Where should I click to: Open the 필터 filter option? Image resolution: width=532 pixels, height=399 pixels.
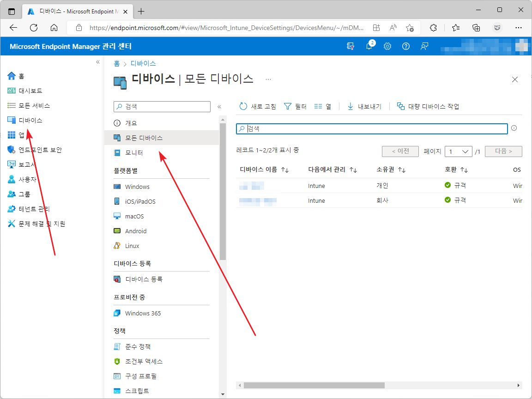295,107
